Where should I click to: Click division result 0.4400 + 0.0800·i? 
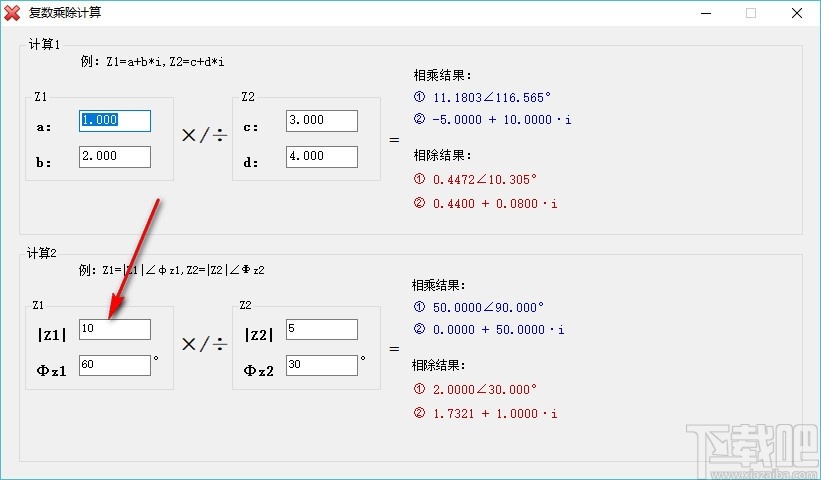pyautogui.click(x=494, y=203)
